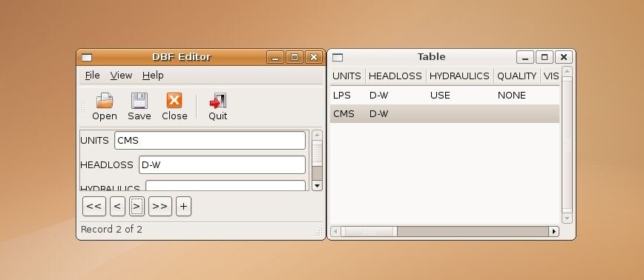Open the File menu

92,76
